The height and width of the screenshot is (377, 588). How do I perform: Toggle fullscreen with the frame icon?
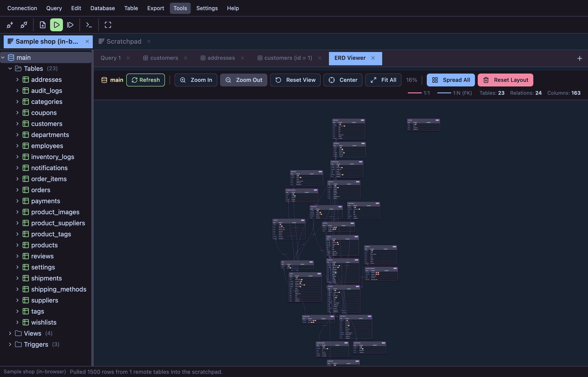click(108, 25)
